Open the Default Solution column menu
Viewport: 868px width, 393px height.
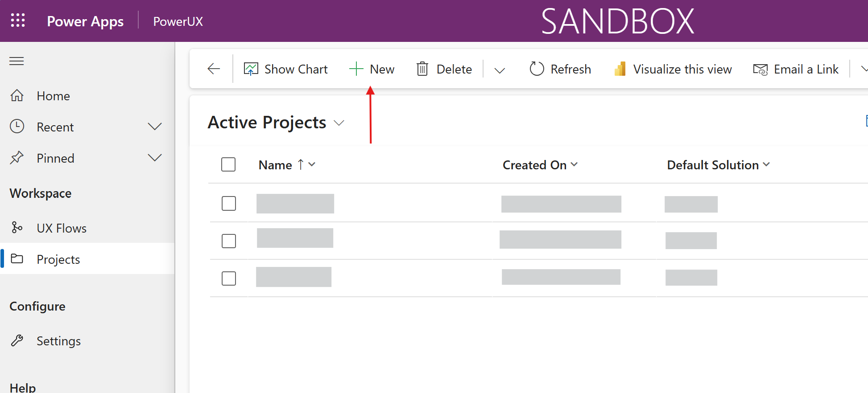766,164
